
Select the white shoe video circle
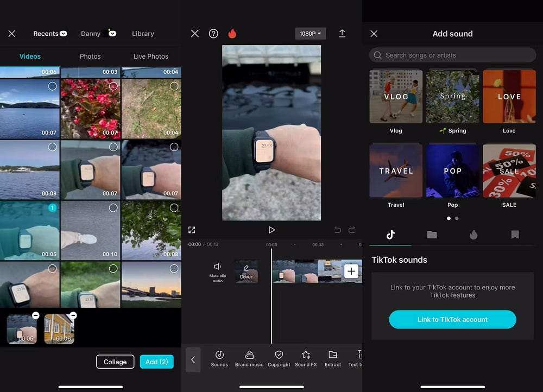tap(113, 208)
